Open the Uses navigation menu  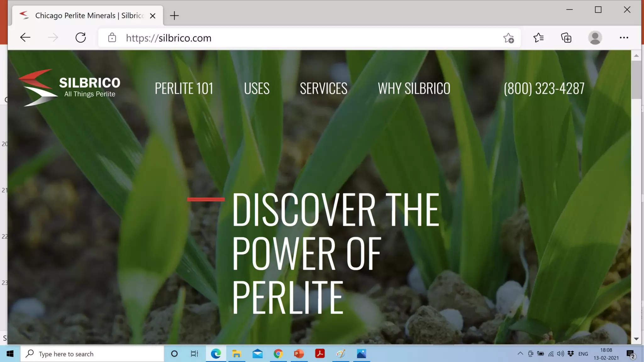[x=257, y=88]
